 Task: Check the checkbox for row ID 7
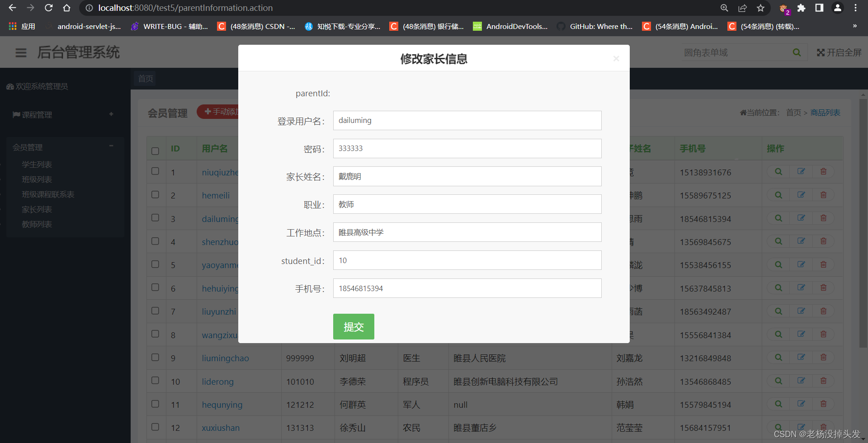pos(155,311)
